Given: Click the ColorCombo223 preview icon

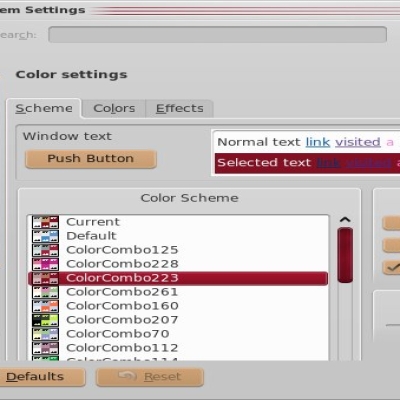Looking at the screenshot, I should (45, 278).
